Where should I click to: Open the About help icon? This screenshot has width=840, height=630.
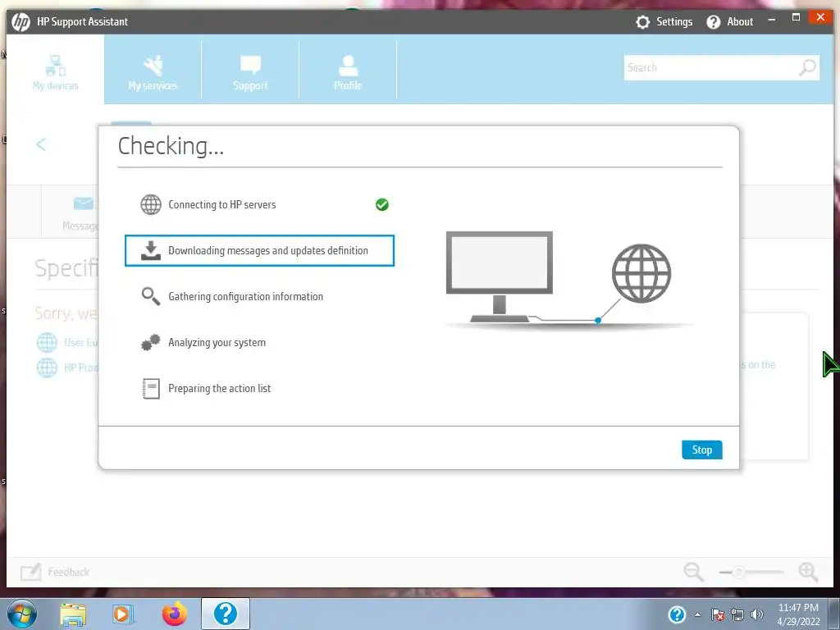pyautogui.click(x=713, y=22)
